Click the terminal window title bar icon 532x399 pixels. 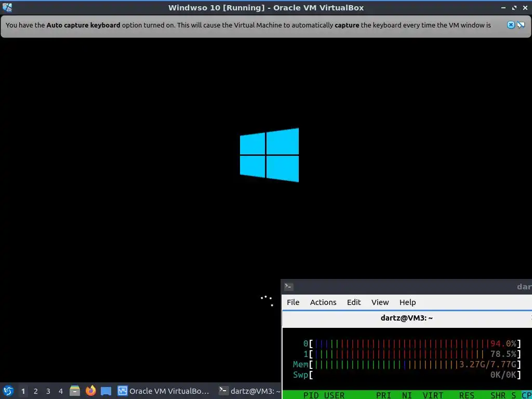coord(289,287)
